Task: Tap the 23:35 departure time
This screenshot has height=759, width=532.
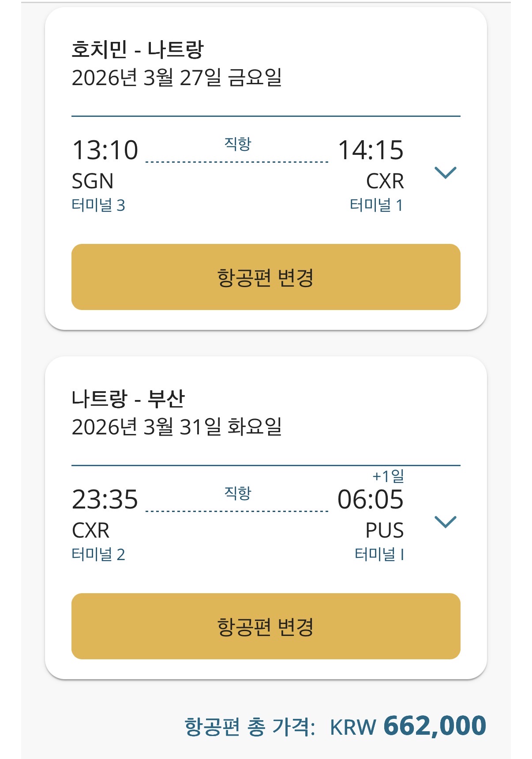Action: click(x=105, y=499)
